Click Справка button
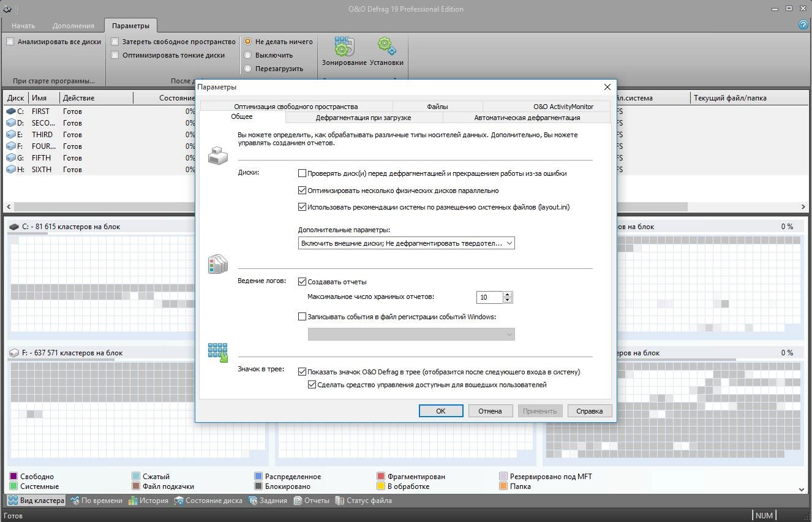The width and height of the screenshot is (812, 522). (590, 411)
